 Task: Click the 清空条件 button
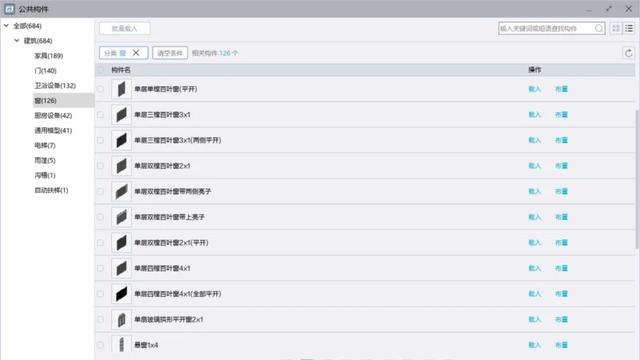[170, 53]
